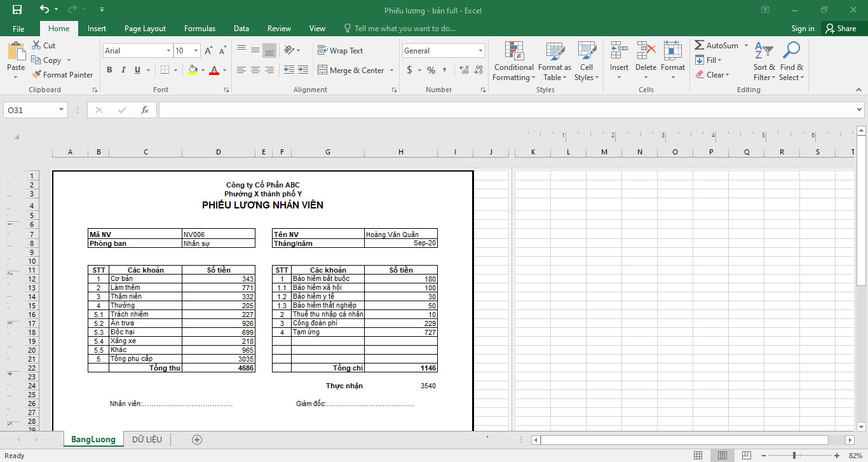Image resolution: width=868 pixels, height=462 pixels.
Task: Open the Arial font name dropdown
Action: (x=169, y=51)
